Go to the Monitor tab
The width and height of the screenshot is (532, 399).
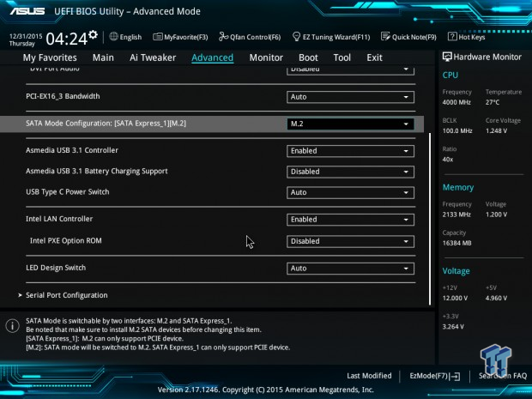266,57
